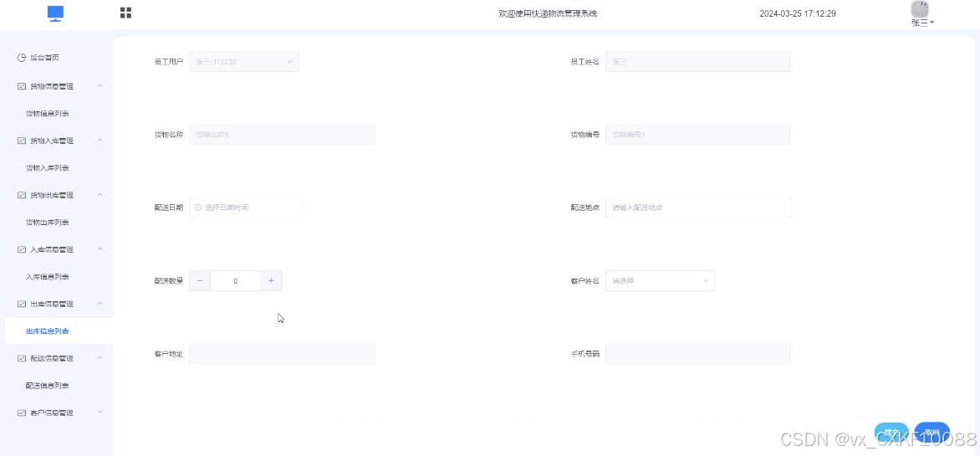Go to 后台首页 in the sidebar
Viewport: 980px width, 456px height.
pyautogui.click(x=45, y=58)
